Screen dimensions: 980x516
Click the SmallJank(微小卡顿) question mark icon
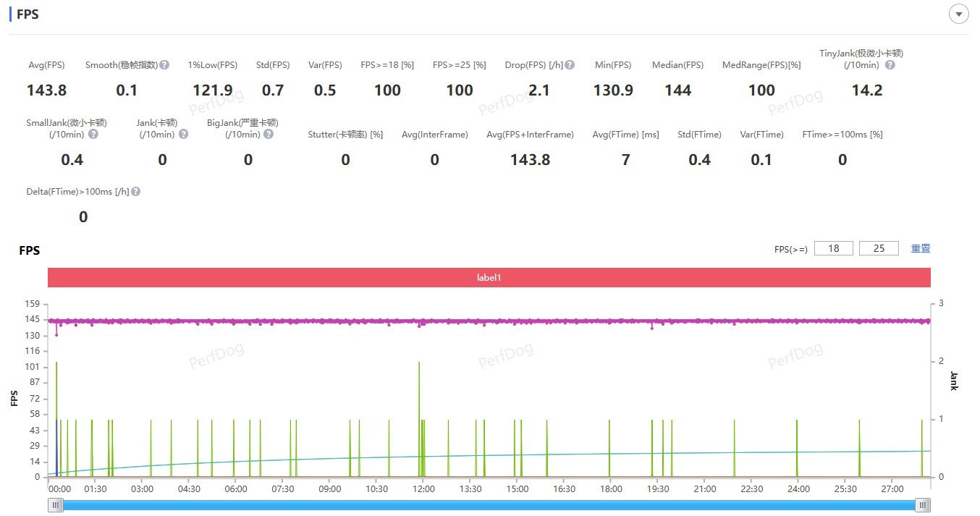(x=93, y=135)
